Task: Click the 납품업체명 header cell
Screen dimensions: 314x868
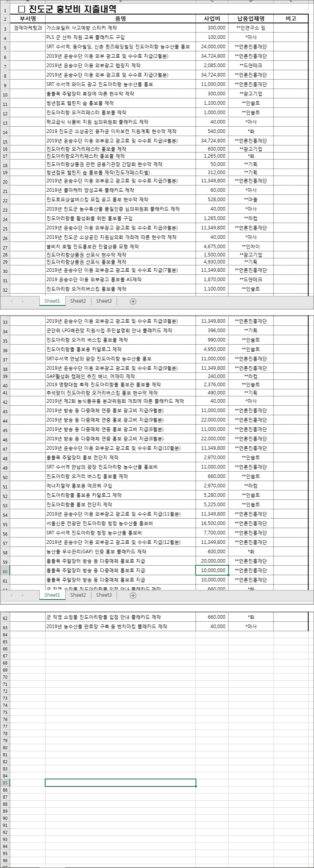Action: click(x=251, y=18)
